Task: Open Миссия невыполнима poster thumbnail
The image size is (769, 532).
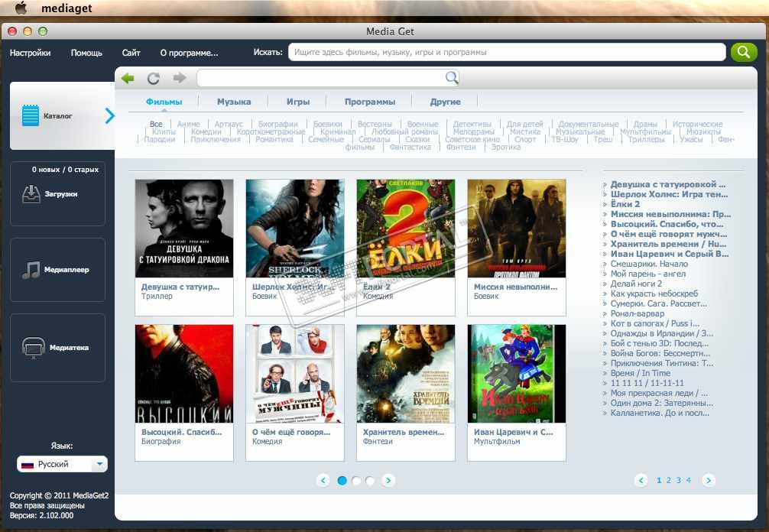Action: (517, 229)
